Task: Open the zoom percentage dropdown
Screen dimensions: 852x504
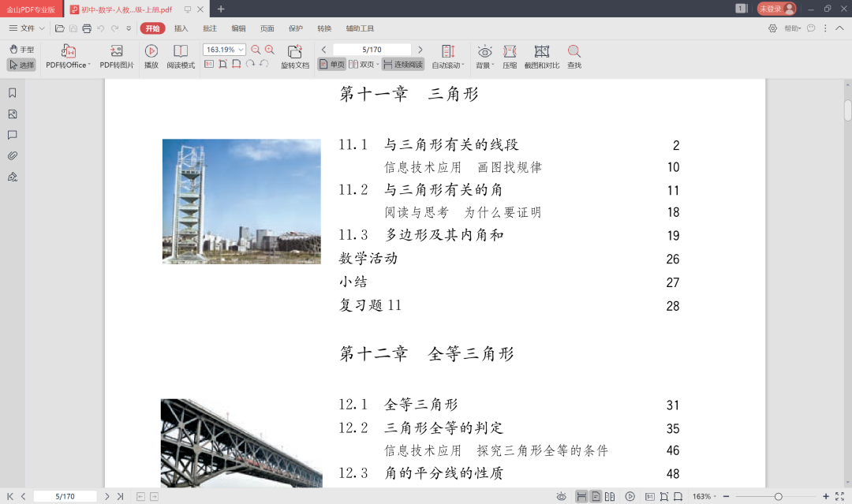Action: pos(239,48)
